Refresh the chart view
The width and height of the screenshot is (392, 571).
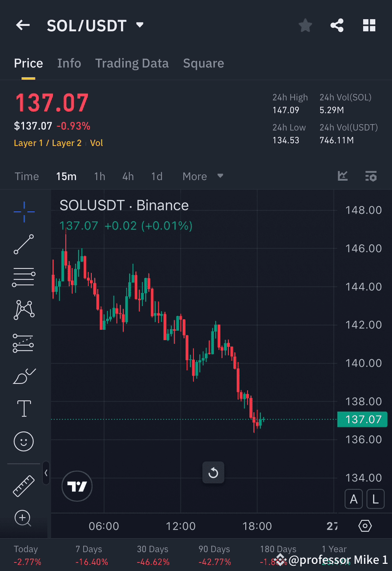tap(213, 472)
